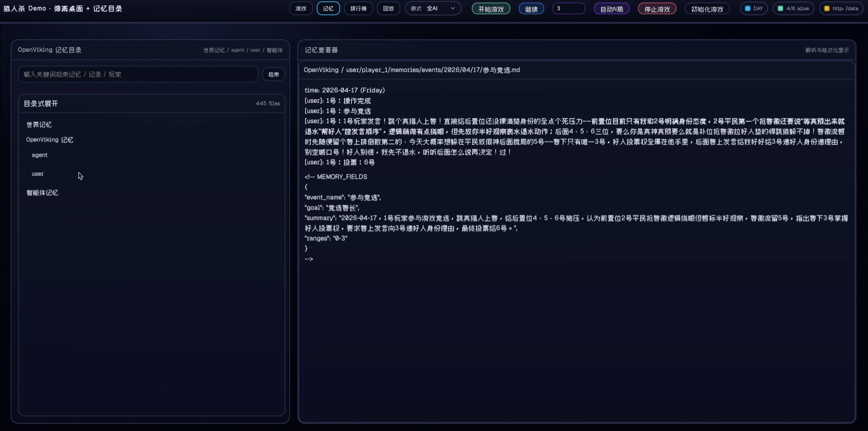Image resolution: width=868 pixels, height=431 pixels.
Task: Click the 检索 search button
Action: click(x=273, y=74)
